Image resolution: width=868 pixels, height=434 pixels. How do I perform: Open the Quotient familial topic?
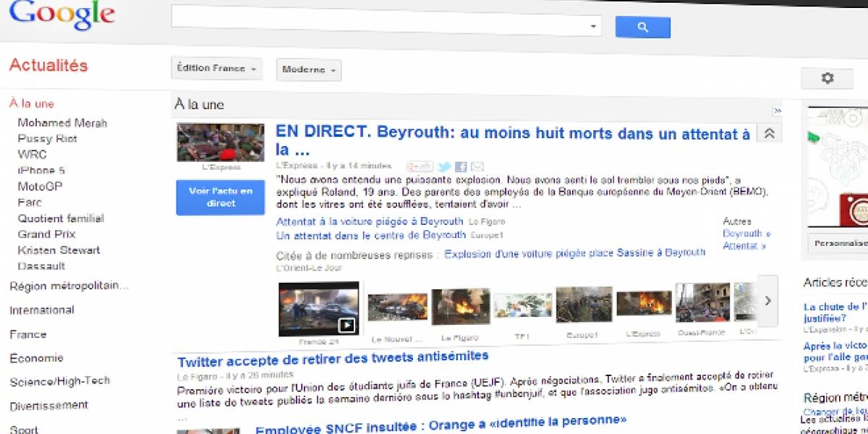coord(61,218)
